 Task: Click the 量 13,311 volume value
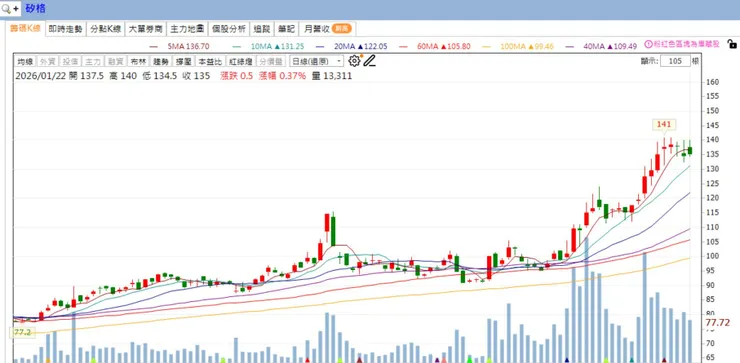coord(332,76)
